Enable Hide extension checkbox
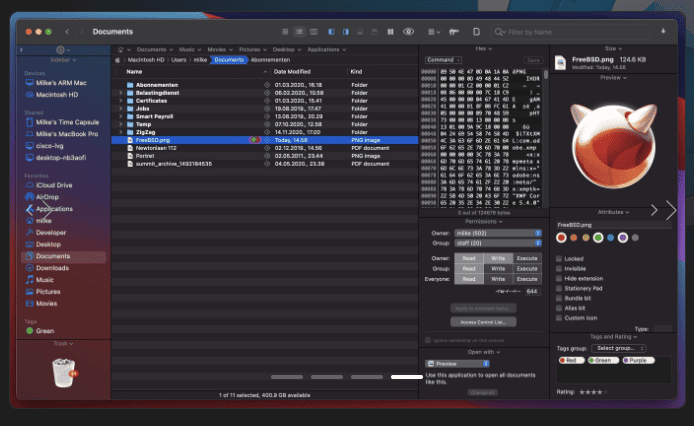The image size is (694, 426). point(559,279)
